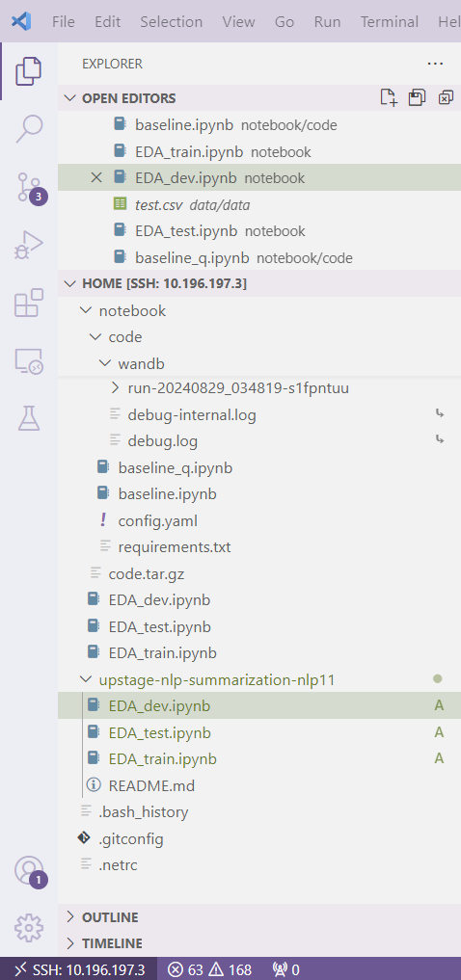Expand the Timeline section

(70, 942)
